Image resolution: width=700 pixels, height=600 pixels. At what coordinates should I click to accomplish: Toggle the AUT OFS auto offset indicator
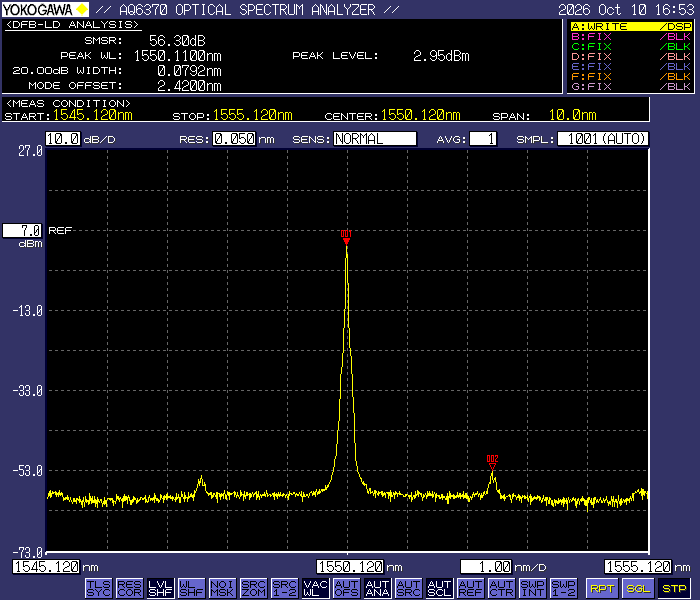[346, 588]
